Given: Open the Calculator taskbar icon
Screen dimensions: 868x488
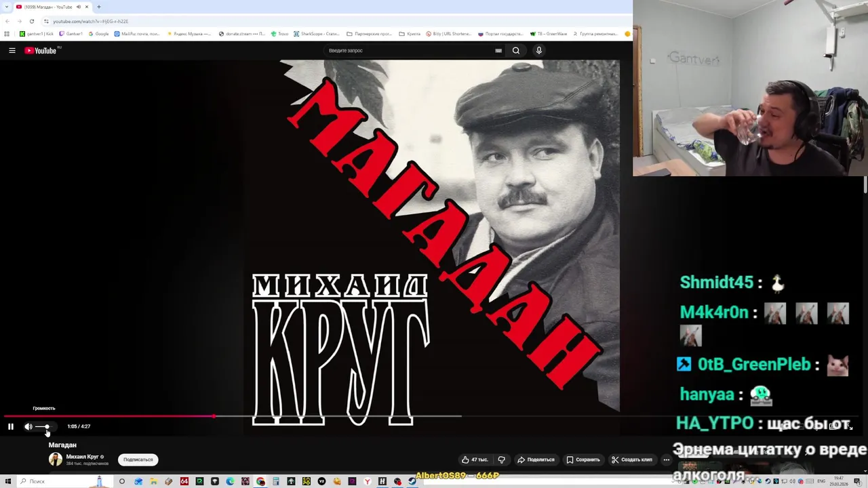Looking at the screenshot, I should [276, 481].
